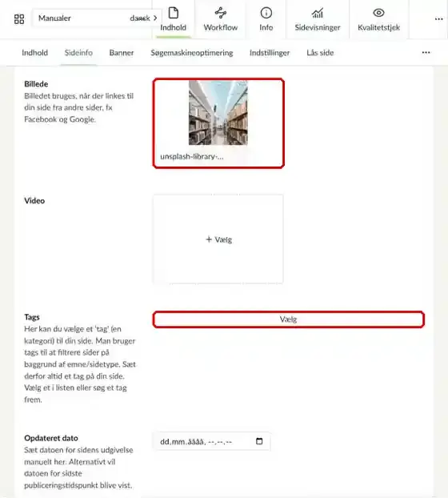
Task: Open the Workflow icon tab
Action: tap(221, 19)
